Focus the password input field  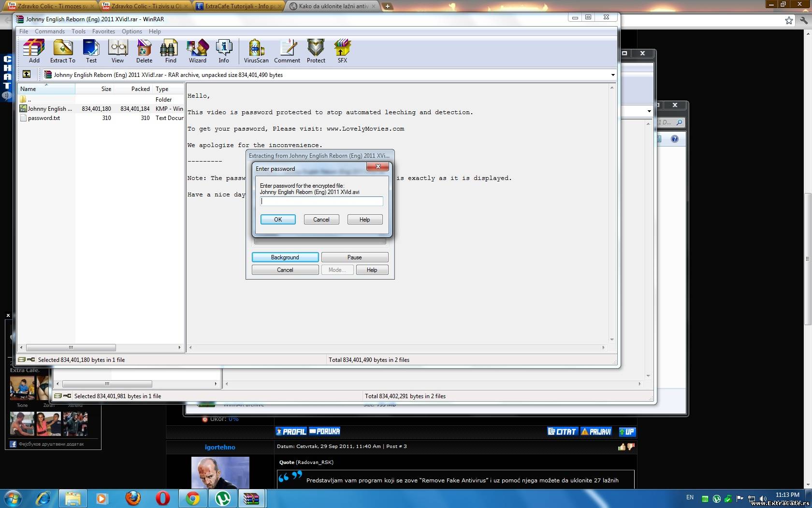(321, 201)
